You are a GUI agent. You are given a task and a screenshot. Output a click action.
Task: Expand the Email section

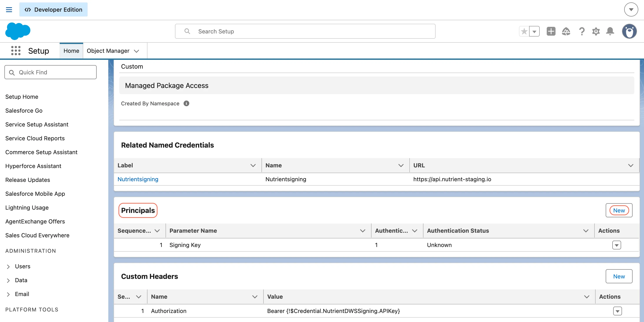point(9,294)
